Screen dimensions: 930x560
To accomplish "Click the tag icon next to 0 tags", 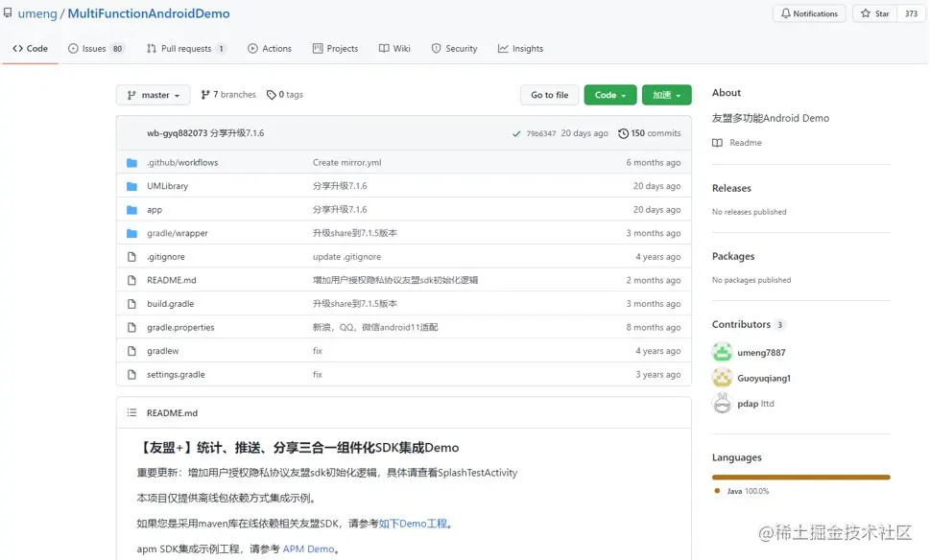I will [271, 95].
